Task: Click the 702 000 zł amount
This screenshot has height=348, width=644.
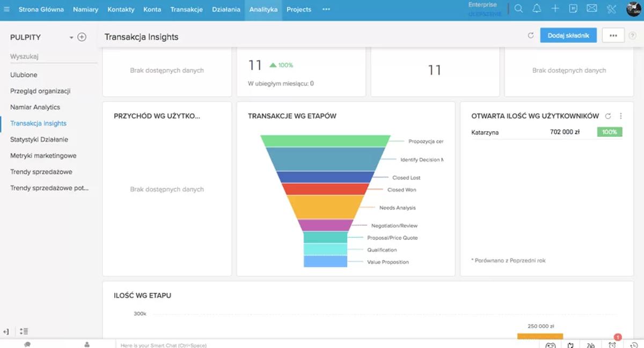Action: [565, 132]
